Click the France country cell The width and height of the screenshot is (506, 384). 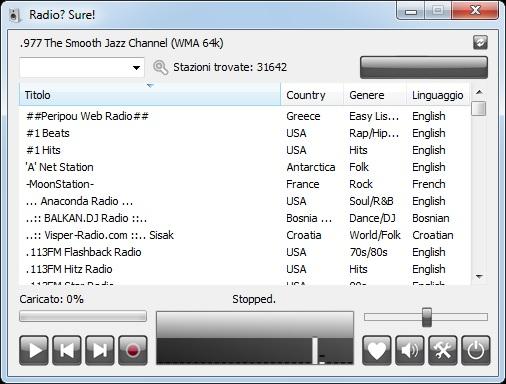pos(303,184)
